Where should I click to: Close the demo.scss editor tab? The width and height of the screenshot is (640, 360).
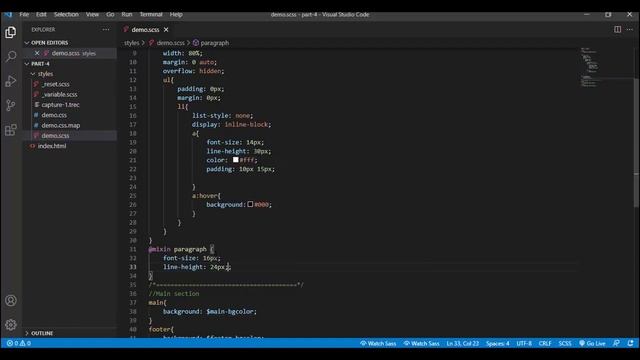pos(166,29)
